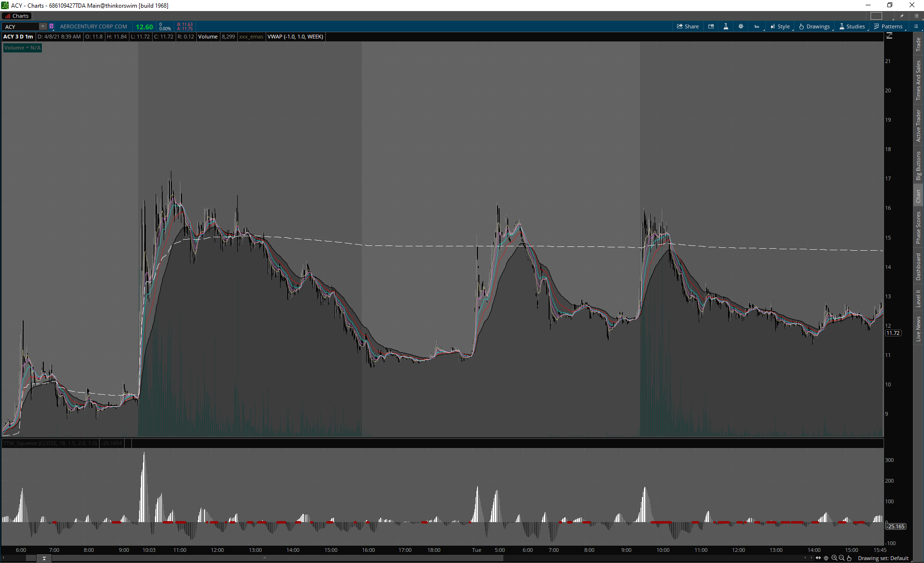
Task: Expand the ACY symbol dropdown arrow
Action: [43, 26]
